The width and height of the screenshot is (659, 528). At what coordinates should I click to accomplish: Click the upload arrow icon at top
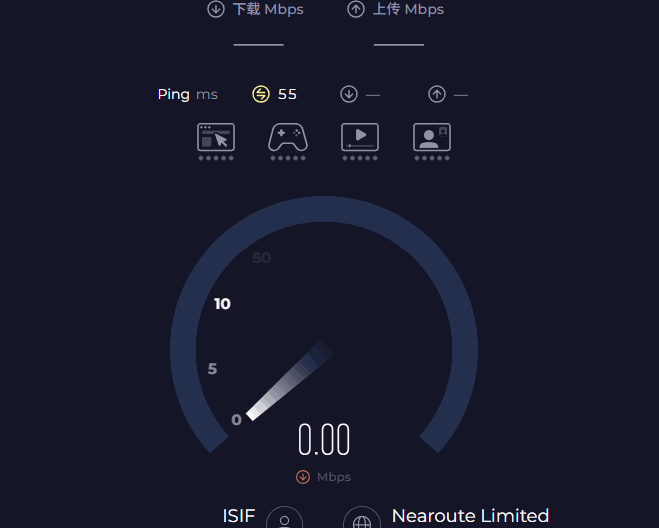pos(355,9)
